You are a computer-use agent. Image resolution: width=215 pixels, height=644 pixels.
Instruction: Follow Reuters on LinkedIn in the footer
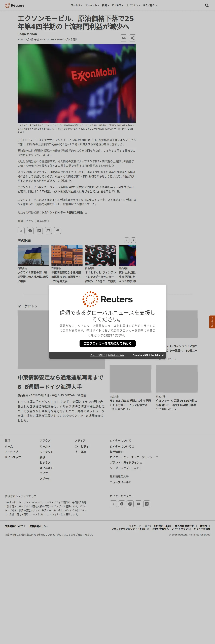click(x=147, y=504)
